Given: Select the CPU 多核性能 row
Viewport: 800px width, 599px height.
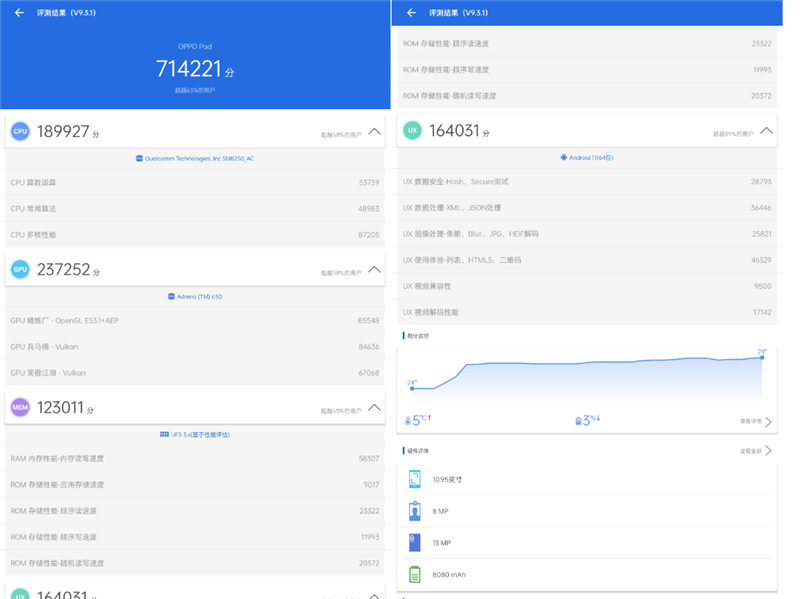Looking at the screenshot, I should click(195, 235).
